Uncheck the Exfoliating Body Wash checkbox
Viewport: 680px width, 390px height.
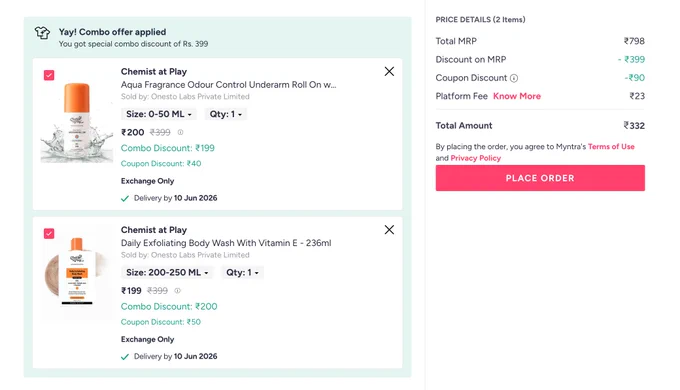(x=49, y=233)
